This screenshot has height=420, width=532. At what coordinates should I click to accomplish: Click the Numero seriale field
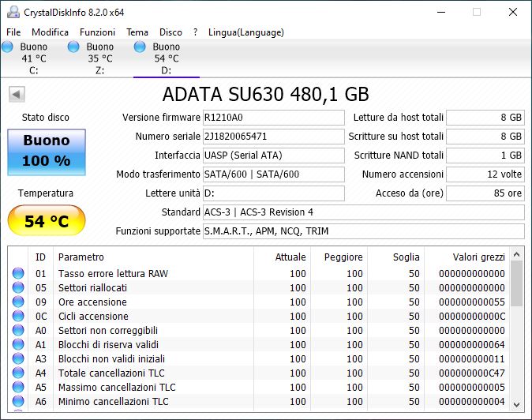pos(274,137)
